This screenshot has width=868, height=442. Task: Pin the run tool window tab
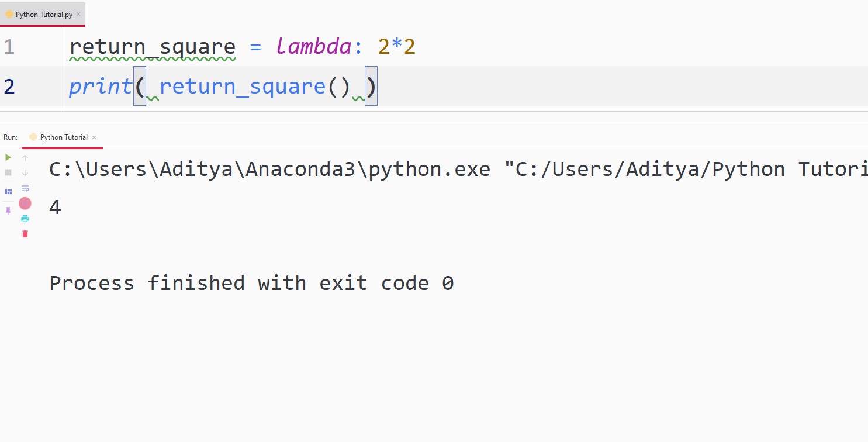[8, 210]
